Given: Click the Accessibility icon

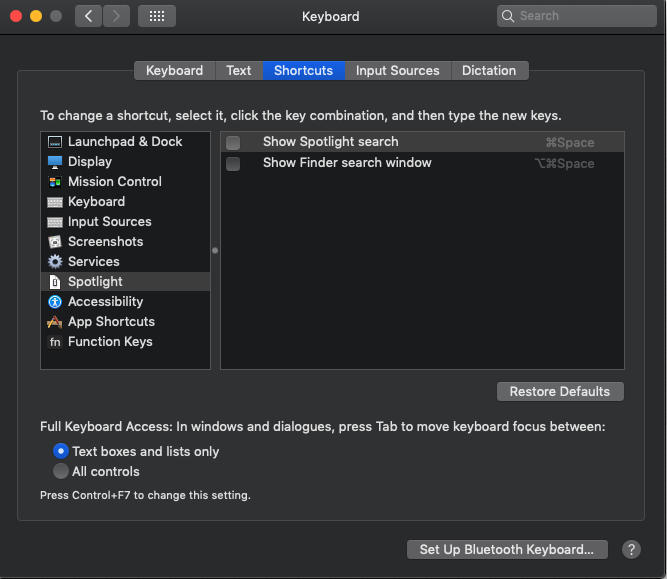Looking at the screenshot, I should click(55, 302).
